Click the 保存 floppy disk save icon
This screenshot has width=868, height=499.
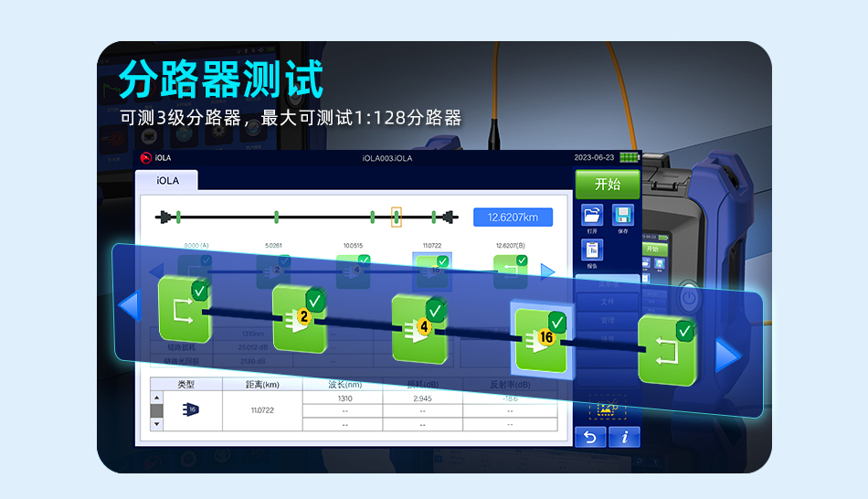[622, 217]
